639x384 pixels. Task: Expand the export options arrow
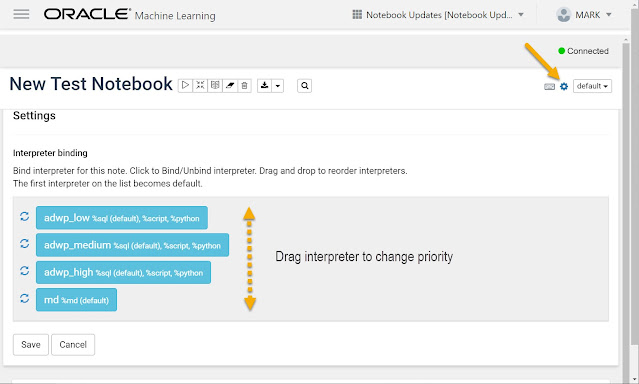(x=278, y=86)
